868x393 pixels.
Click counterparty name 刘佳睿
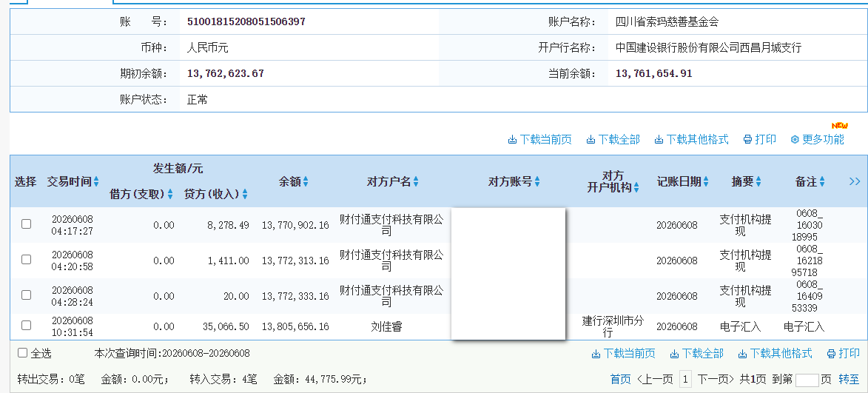(x=386, y=326)
